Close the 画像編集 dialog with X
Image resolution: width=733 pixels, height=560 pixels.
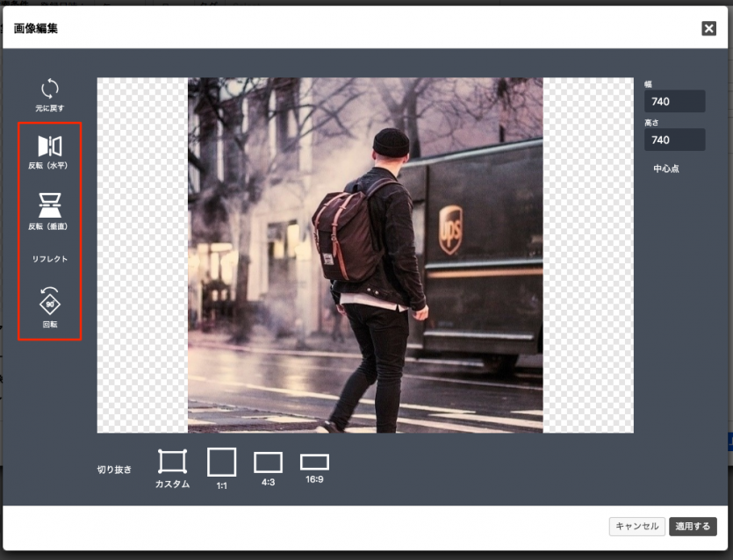[x=708, y=28]
